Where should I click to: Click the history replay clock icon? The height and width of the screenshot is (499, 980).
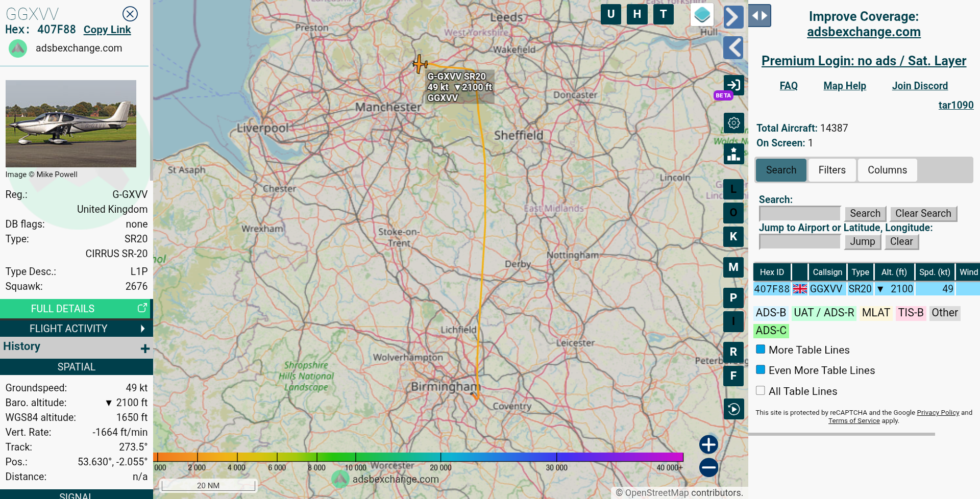[733, 409]
